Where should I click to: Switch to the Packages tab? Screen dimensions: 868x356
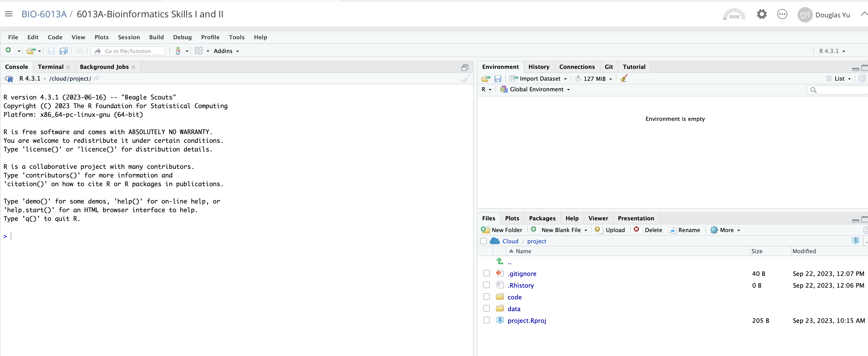point(542,218)
